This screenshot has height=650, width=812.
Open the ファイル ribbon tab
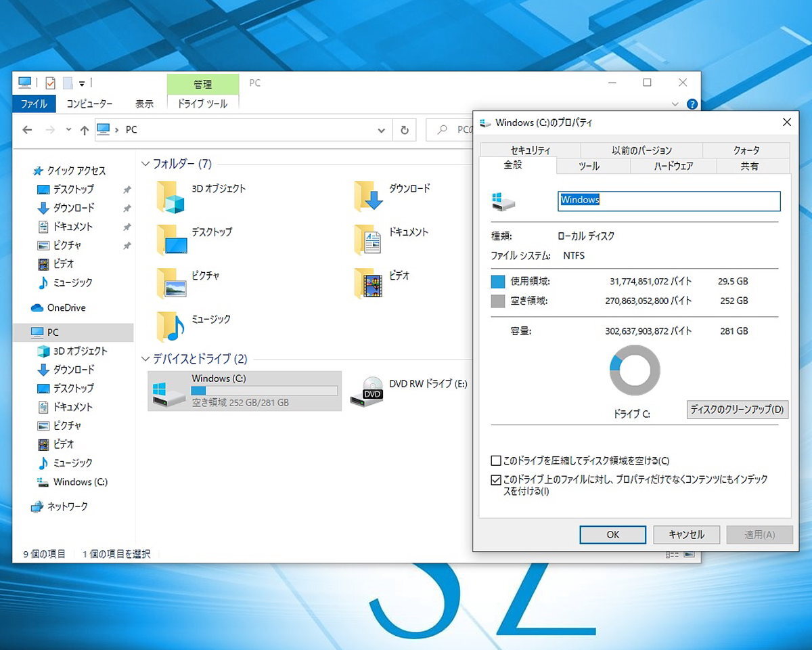[x=34, y=104]
